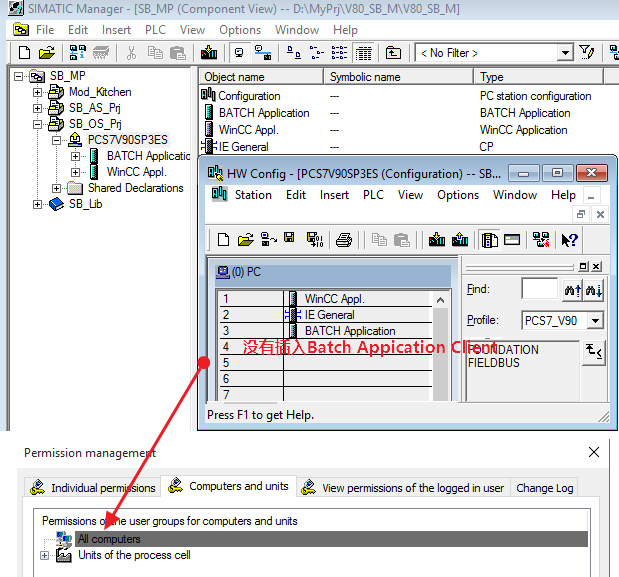
Task: Click Download icon in SIMATIC Manager toolbar
Action: pyautogui.click(x=209, y=52)
